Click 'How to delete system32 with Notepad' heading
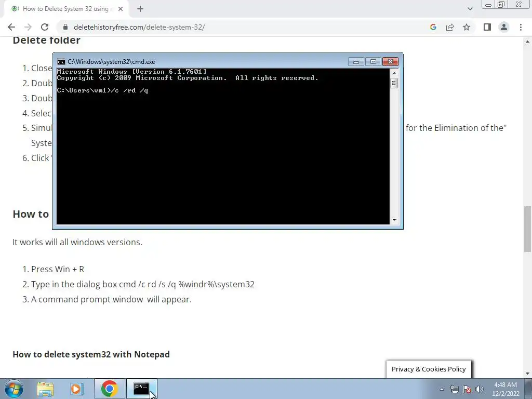This screenshot has height=399, width=532. click(x=91, y=354)
